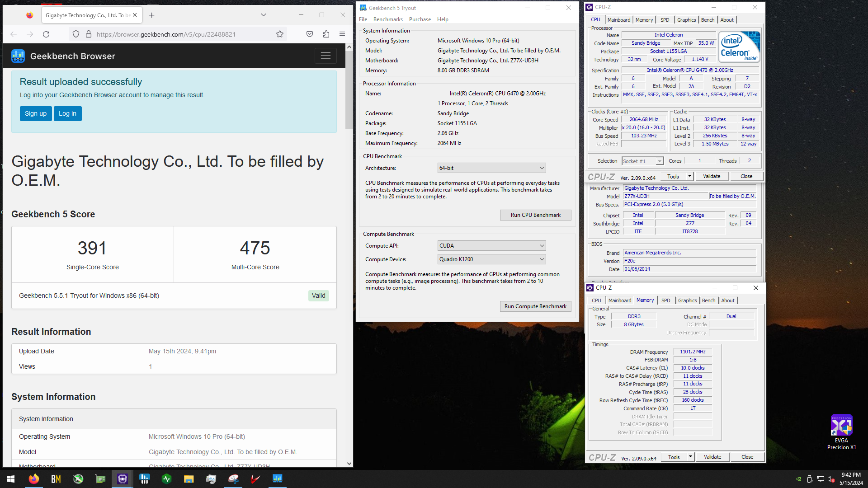Open the performance monitor screen taskbar icon
868x488 pixels.
coord(211,479)
